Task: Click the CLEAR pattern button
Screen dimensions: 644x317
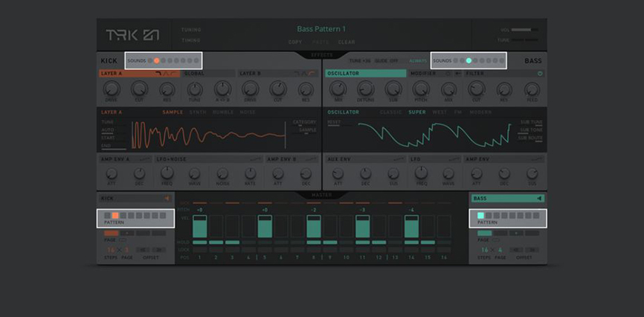Action: click(x=347, y=42)
